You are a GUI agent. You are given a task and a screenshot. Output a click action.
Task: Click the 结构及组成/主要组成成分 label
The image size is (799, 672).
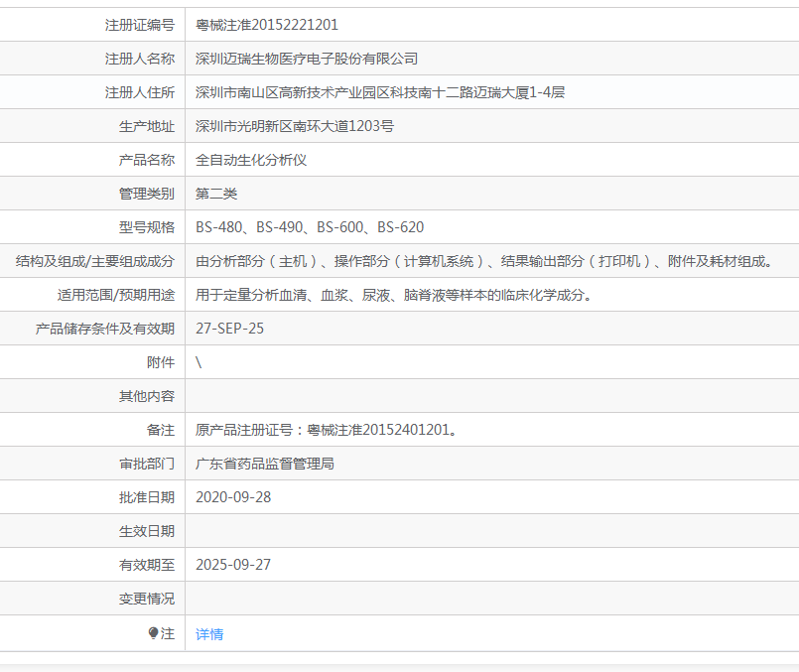(x=95, y=261)
